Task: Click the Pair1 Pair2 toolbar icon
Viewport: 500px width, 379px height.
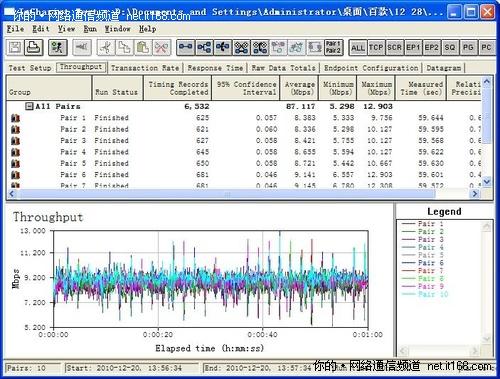Action: tap(333, 47)
